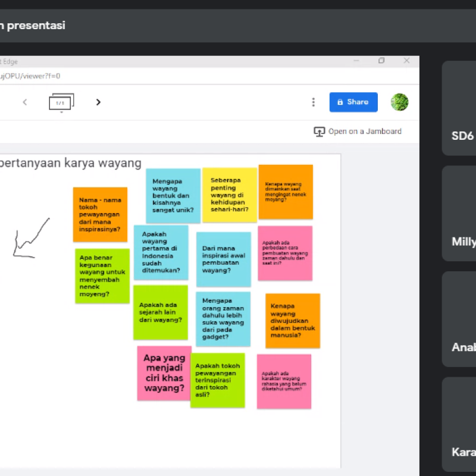The height and width of the screenshot is (476, 476).
Task: Select the orange 'Nama - nama tokoh' sticky note
Action: pyautogui.click(x=100, y=214)
